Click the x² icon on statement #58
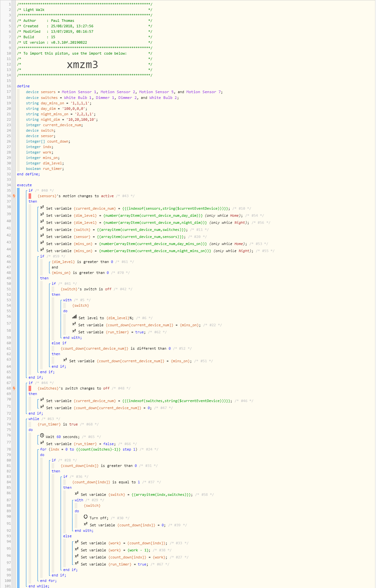The height and width of the screenshot is (588, 378). pyautogui.click(x=77, y=494)
